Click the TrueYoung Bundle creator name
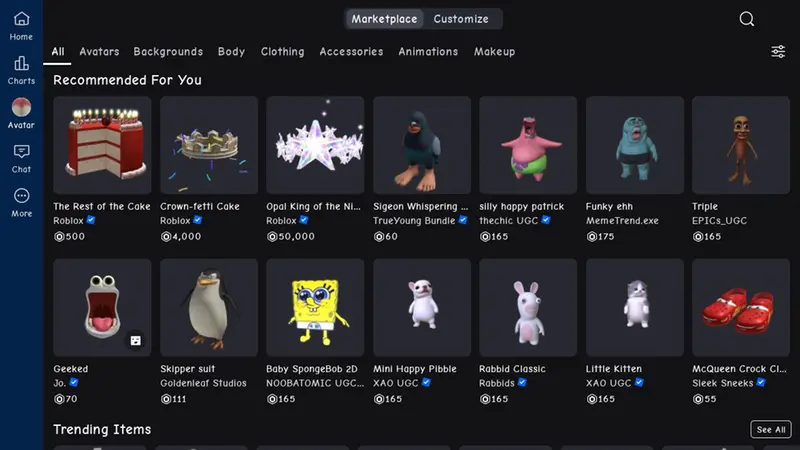The height and width of the screenshot is (450, 800). pyautogui.click(x=414, y=220)
